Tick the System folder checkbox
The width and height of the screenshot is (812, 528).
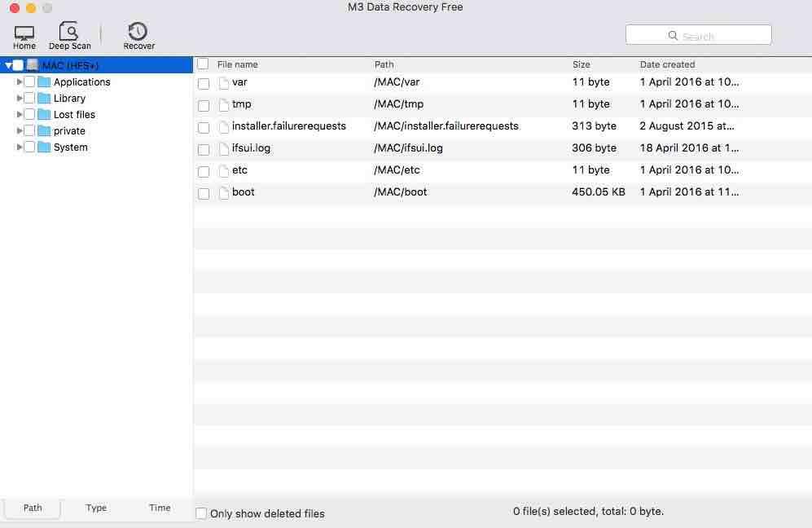point(29,147)
